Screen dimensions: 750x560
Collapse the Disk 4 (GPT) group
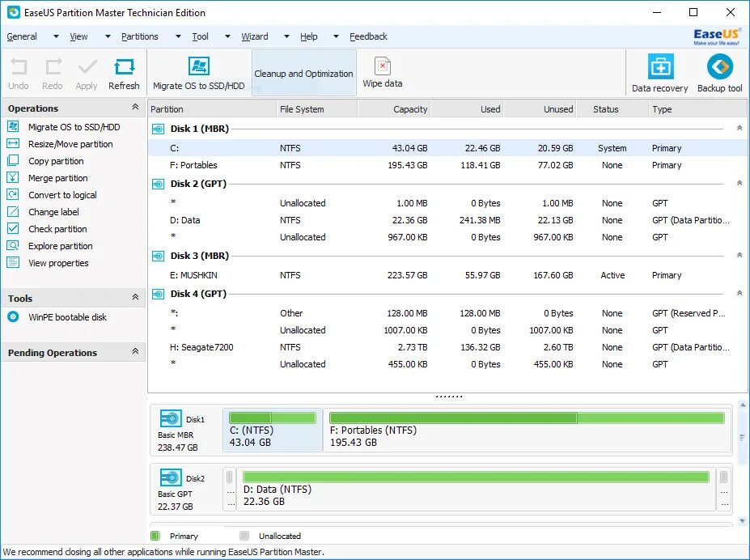739,293
